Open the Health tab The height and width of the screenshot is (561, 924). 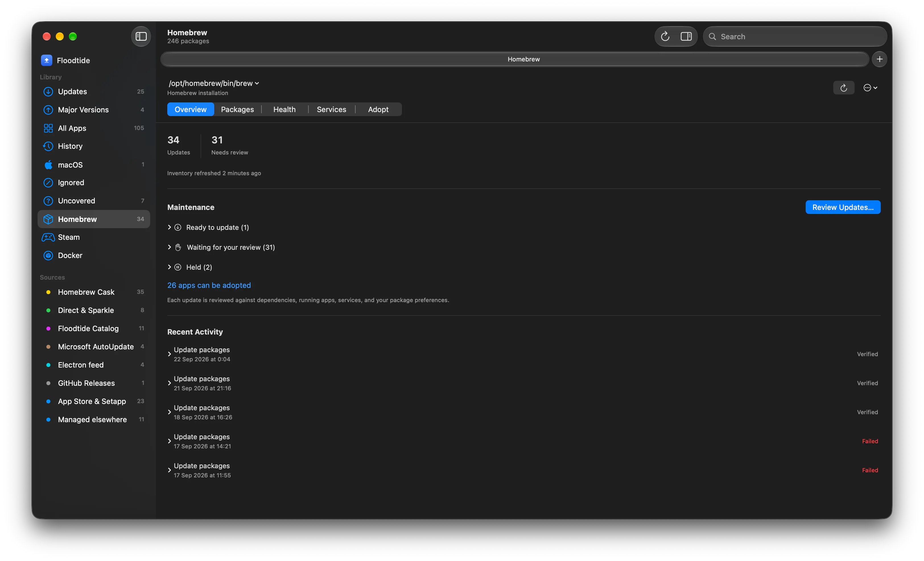pos(284,110)
